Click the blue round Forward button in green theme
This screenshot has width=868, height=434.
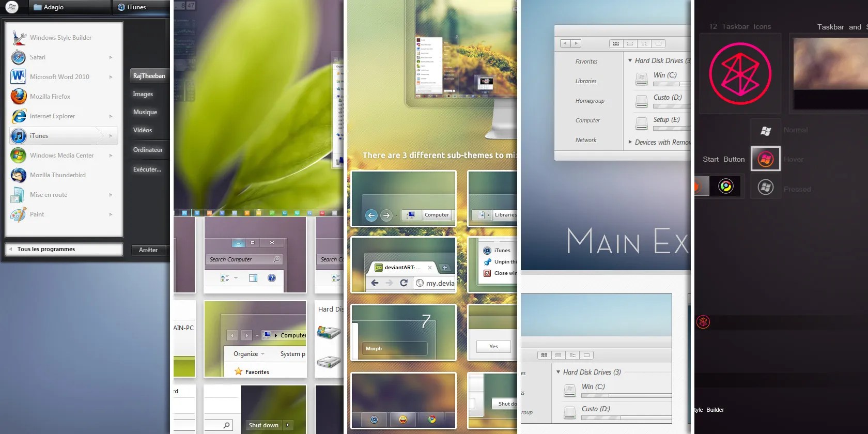386,215
